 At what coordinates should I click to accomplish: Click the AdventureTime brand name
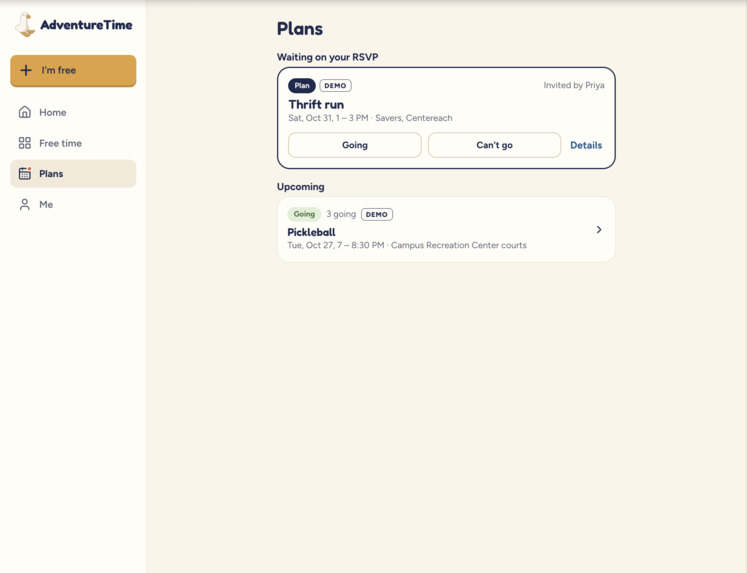point(86,25)
